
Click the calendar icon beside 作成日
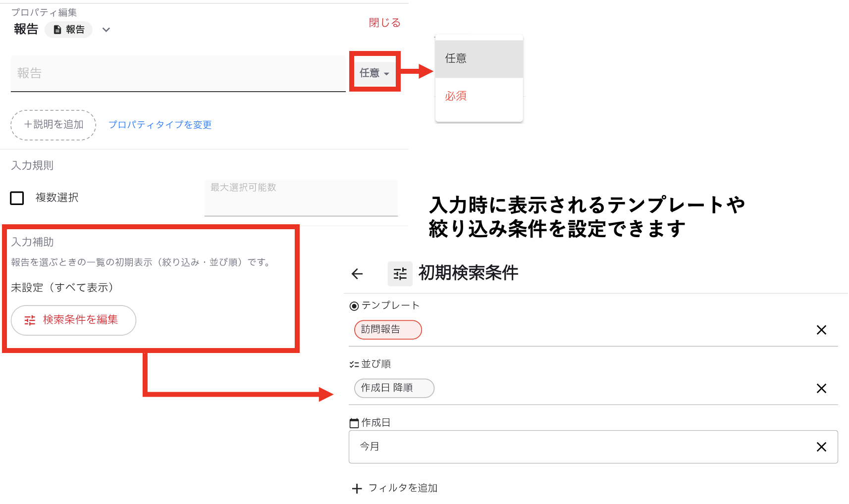coord(354,423)
